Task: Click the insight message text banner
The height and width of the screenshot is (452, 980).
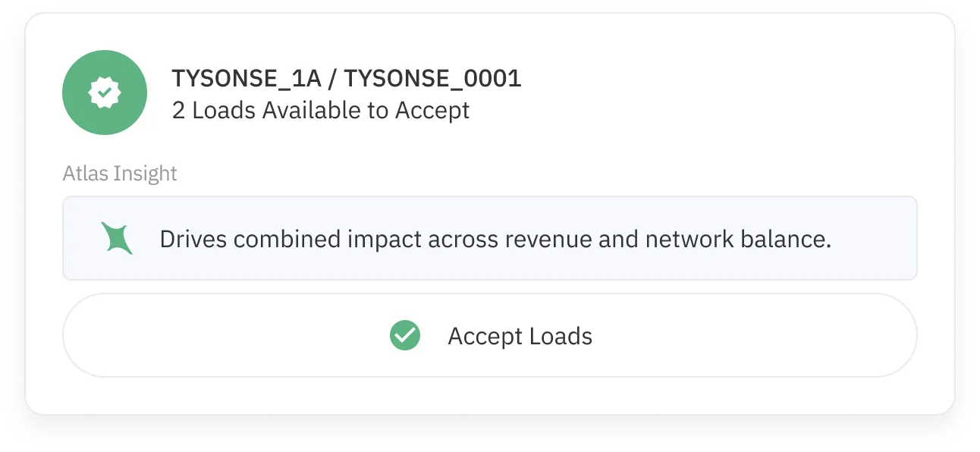Action: point(495,237)
